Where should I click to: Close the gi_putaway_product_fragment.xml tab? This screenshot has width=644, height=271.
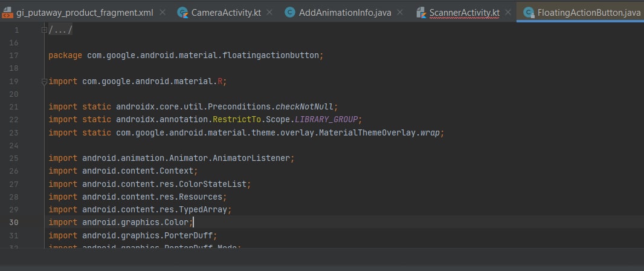click(163, 12)
